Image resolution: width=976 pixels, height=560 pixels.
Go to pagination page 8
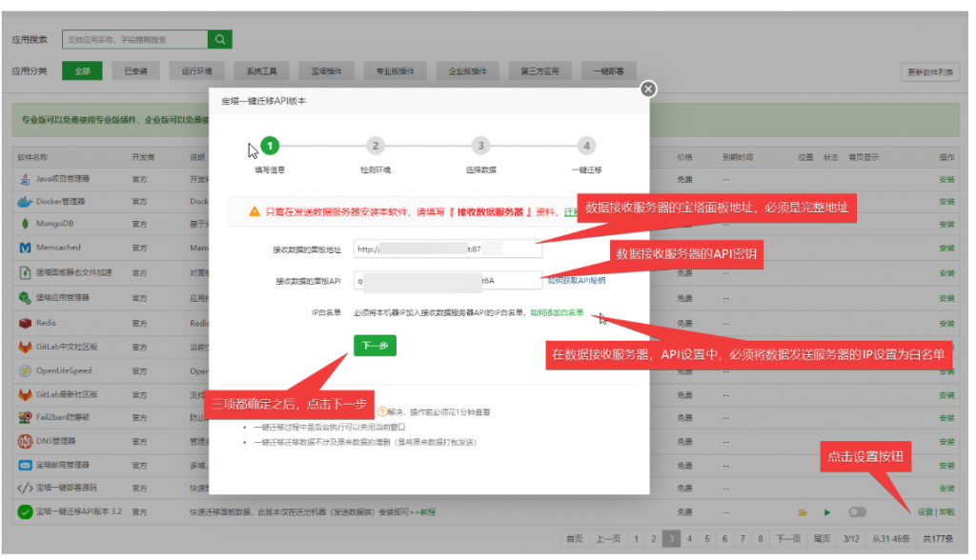click(x=760, y=539)
